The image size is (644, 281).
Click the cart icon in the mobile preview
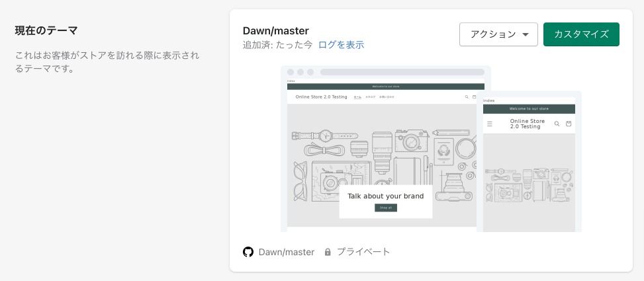[569, 124]
